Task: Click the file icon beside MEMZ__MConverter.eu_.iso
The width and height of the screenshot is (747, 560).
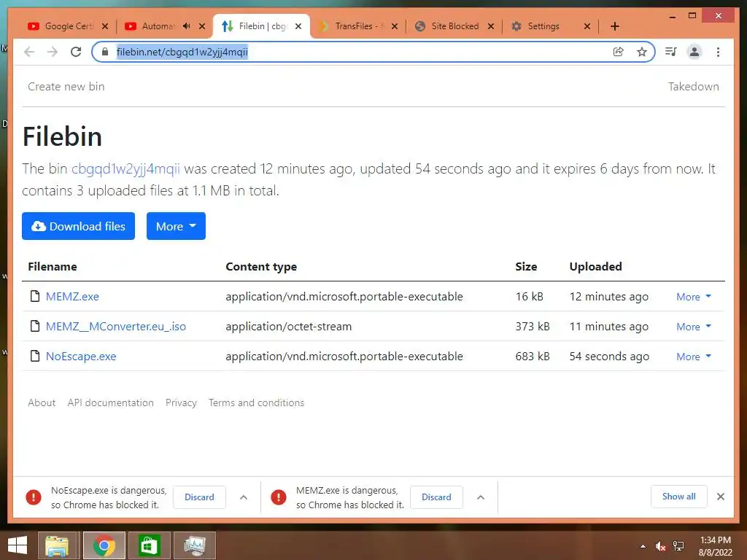Action: (35, 326)
